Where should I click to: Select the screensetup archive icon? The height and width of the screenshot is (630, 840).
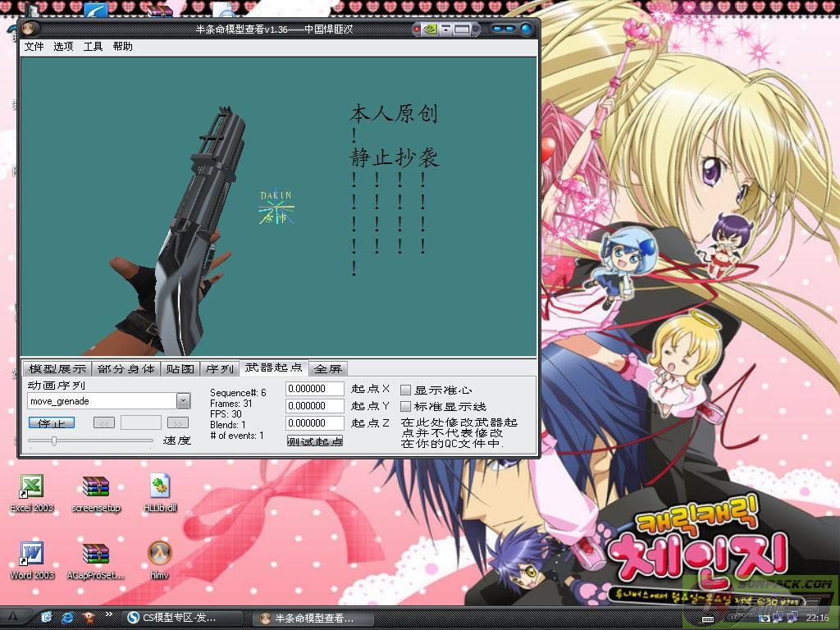(x=96, y=487)
